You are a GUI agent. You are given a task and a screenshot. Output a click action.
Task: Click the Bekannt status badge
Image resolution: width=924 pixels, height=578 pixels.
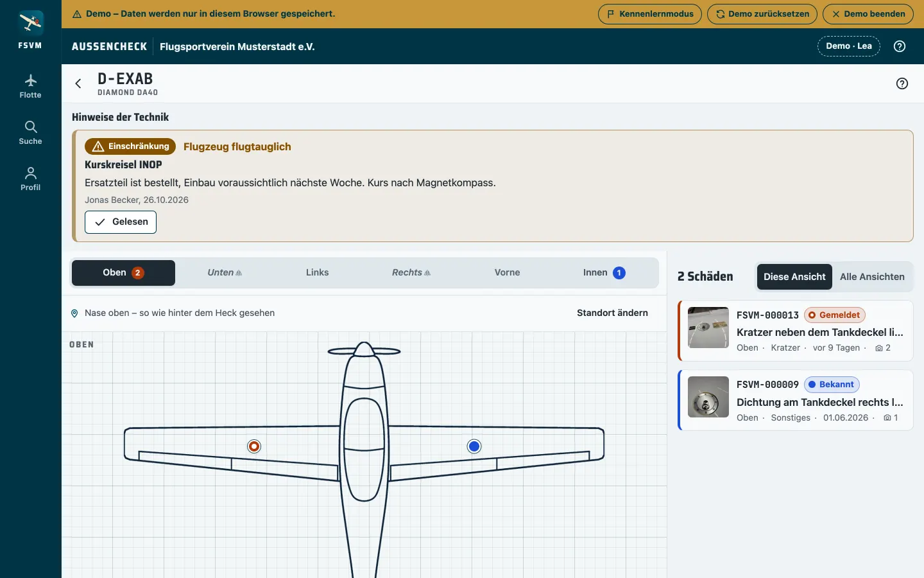tap(831, 385)
